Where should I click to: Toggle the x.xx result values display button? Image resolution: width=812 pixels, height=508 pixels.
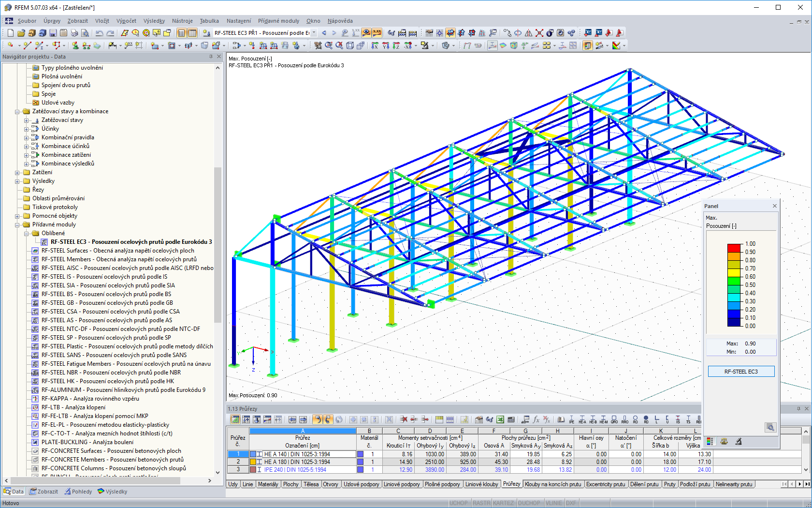click(377, 33)
